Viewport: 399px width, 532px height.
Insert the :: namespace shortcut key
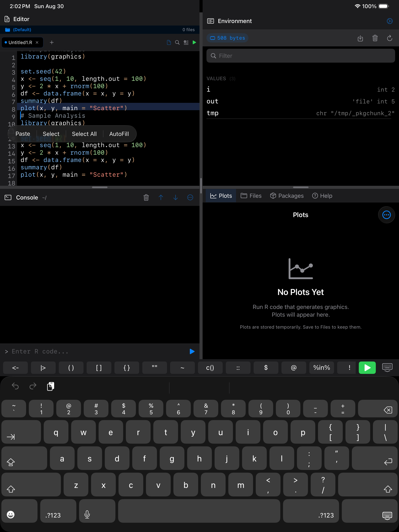point(238,368)
